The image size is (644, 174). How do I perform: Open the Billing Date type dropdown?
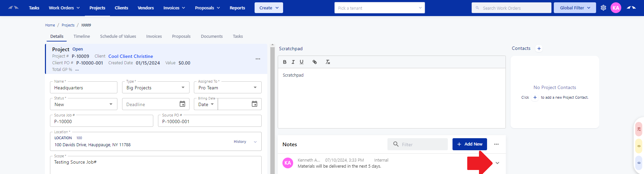[x=206, y=104]
